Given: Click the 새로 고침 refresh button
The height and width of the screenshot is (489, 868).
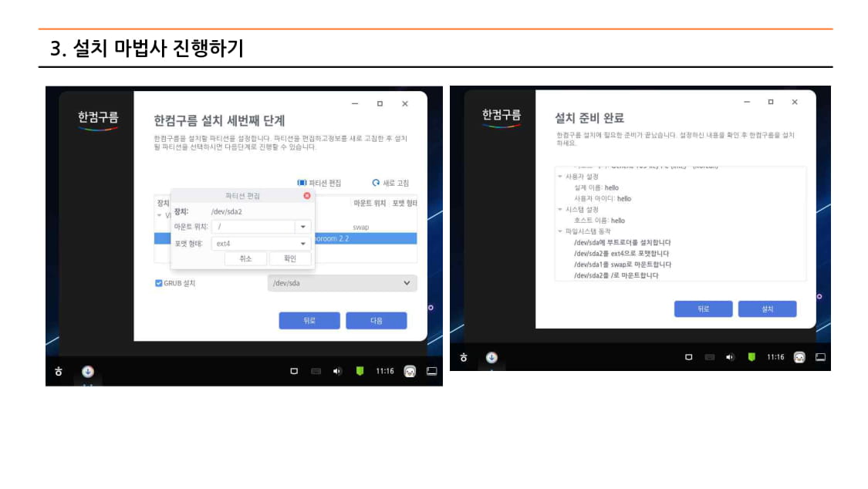Looking at the screenshot, I should [x=390, y=183].
